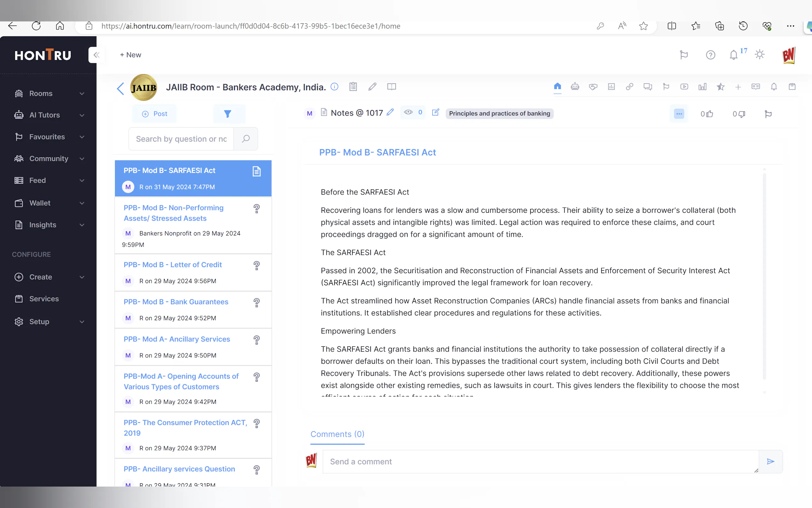Screen dimensions: 812x508
Task: Open PPB- Mod B - Letter of Credit post
Action: point(173,265)
